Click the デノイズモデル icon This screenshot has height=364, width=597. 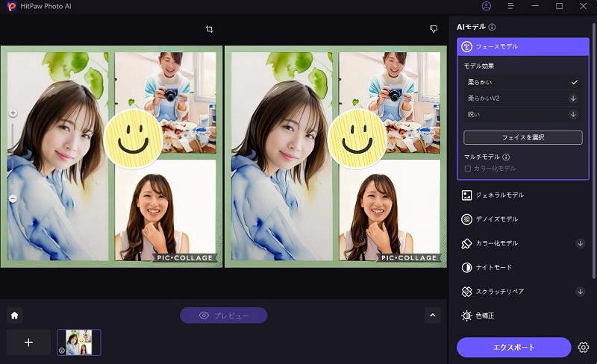pos(466,219)
